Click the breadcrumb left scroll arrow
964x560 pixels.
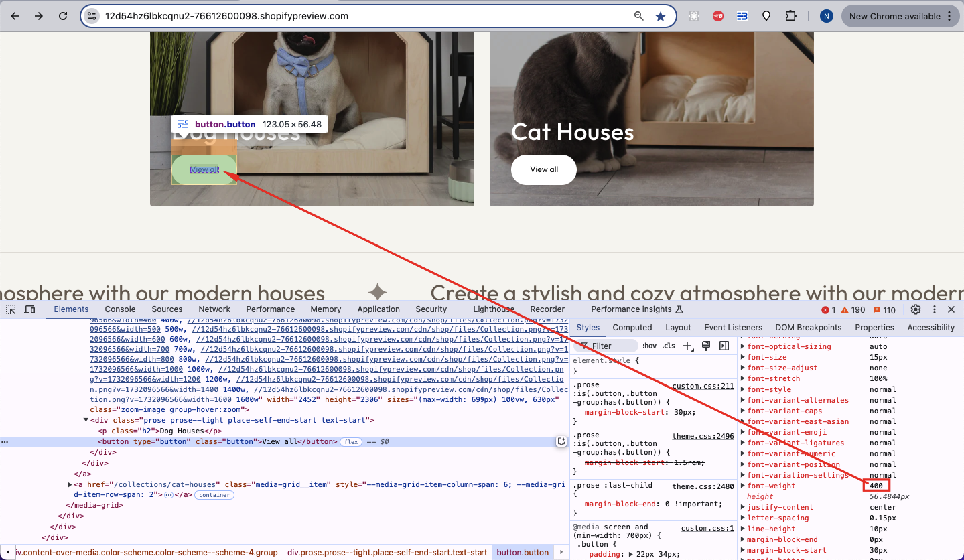click(7, 553)
